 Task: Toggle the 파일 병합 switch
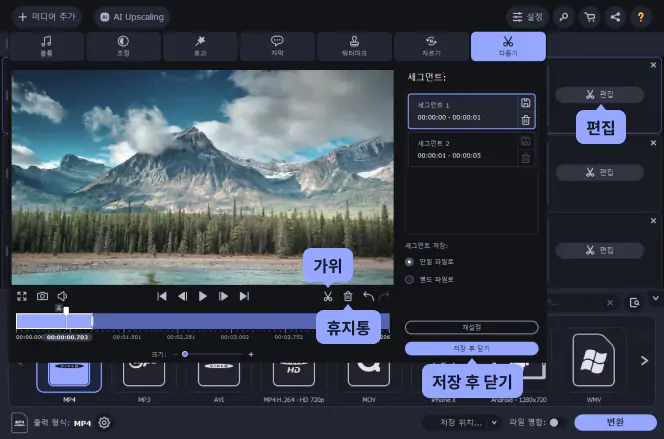click(557, 422)
